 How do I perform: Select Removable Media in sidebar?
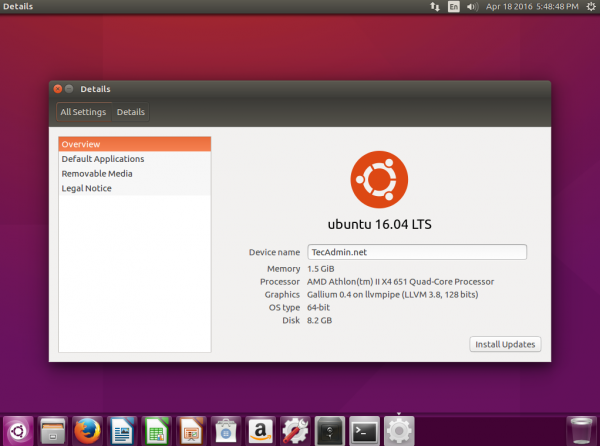point(97,174)
